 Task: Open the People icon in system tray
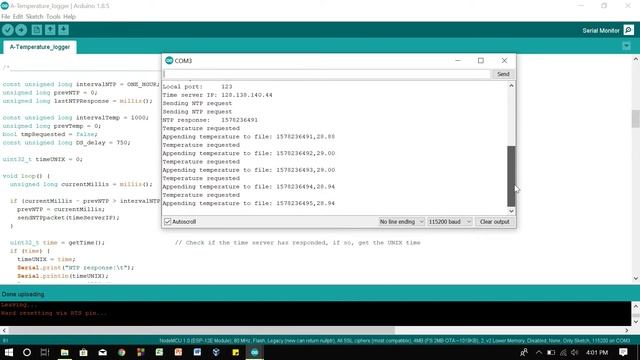pos(524,352)
